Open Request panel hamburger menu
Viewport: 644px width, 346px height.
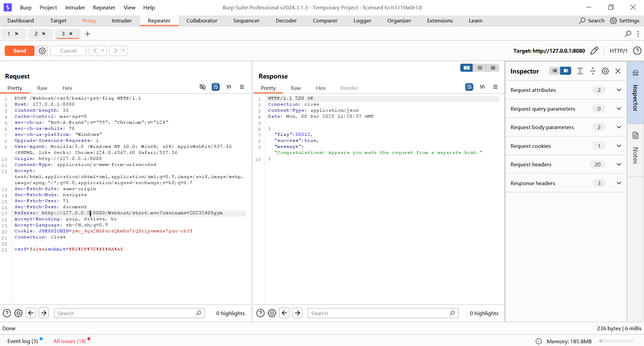click(242, 87)
